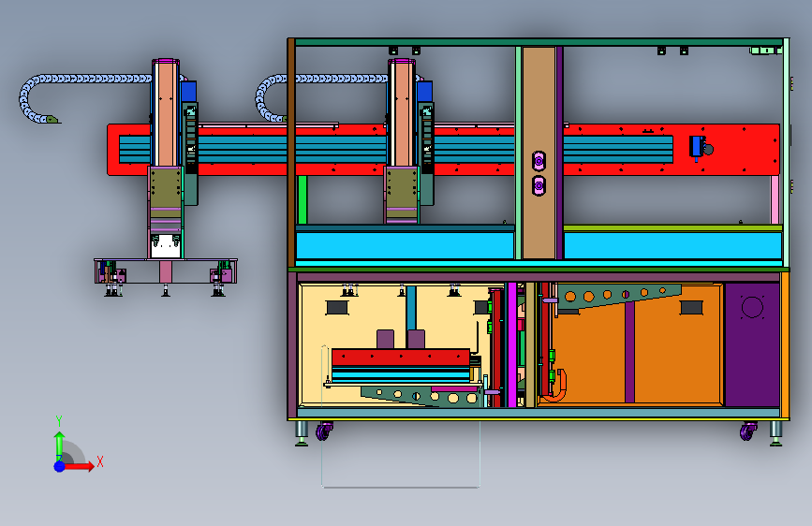Select the bright green vertical bar under the red beam
Image resolution: width=812 pixels, height=526 pixels.
coord(303,200)
